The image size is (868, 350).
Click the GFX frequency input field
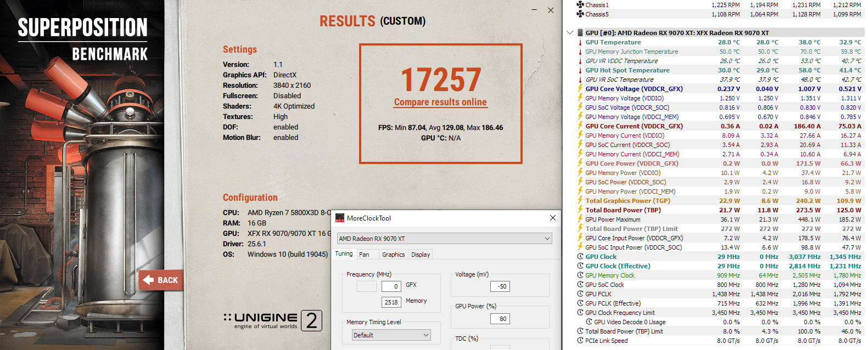(x=391, y=286)
